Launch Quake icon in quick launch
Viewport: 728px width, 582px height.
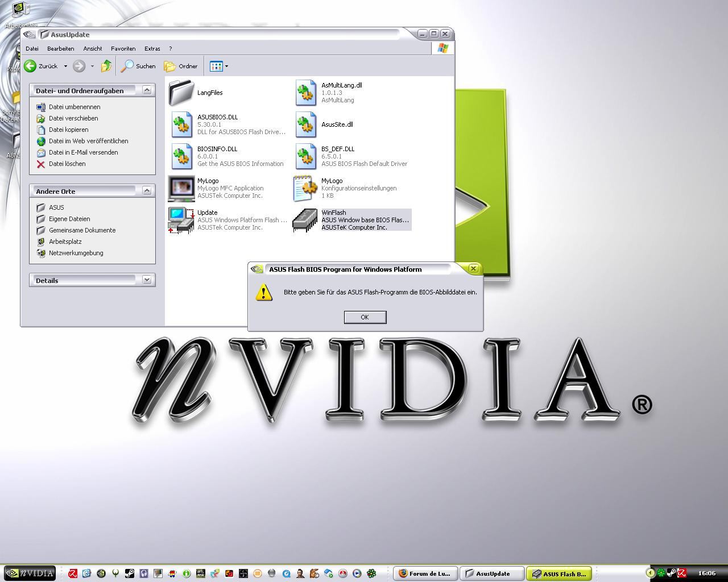[x=115, y=573]
